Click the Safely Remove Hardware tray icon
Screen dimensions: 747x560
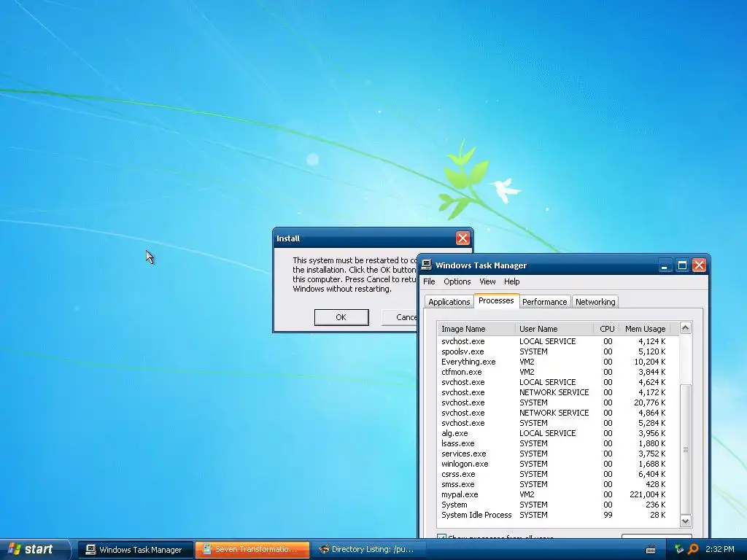(679, 549)
